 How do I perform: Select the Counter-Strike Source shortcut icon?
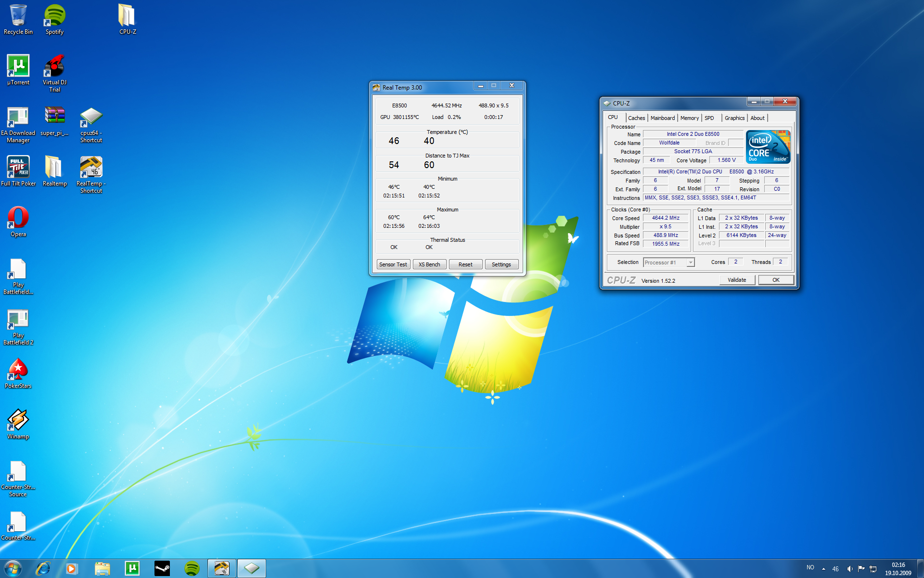[x=18, y=479]
